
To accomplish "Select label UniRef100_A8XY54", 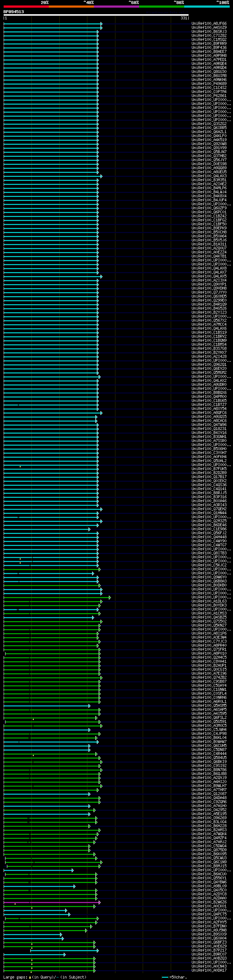I will point(209,408).
